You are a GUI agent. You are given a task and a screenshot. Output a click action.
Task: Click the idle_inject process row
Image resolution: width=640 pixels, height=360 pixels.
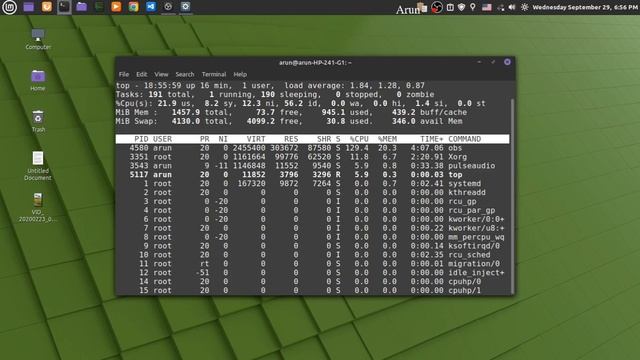(x=312, y=273)
